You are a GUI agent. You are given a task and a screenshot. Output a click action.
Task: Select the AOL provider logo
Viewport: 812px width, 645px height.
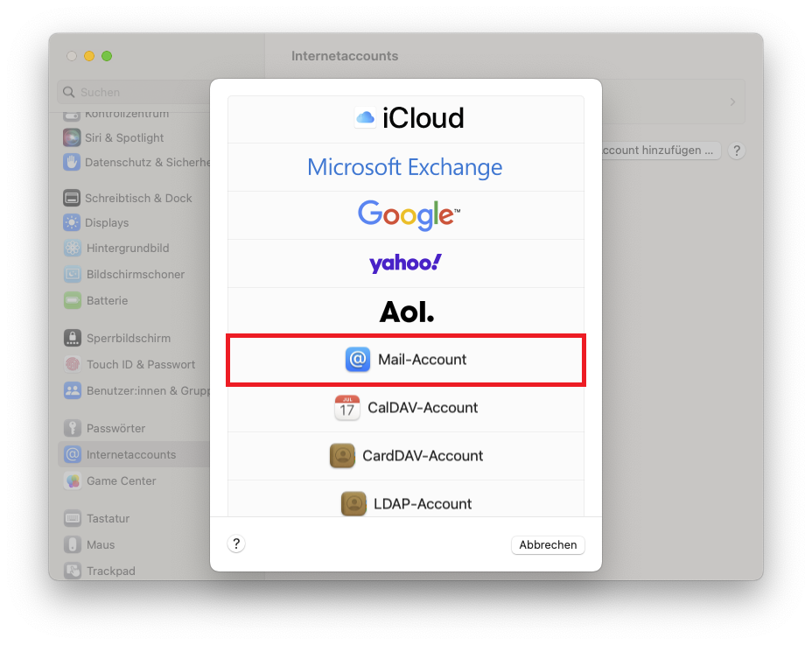point(405,311)
